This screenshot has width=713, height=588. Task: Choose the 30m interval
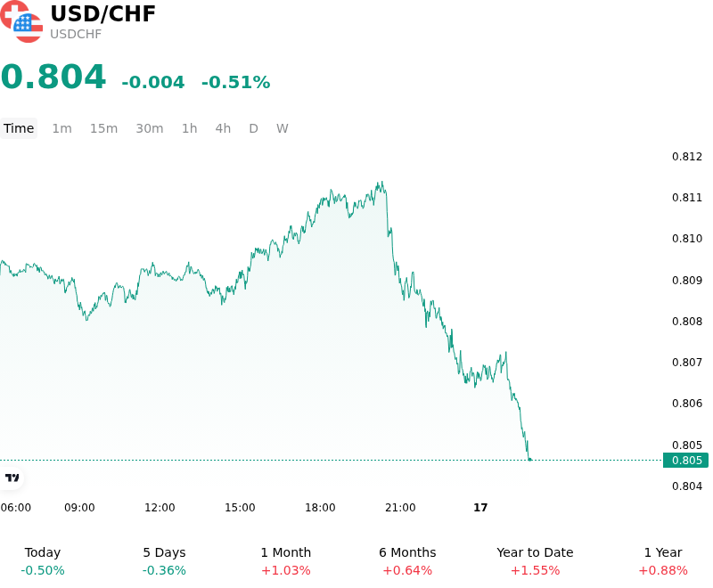click(x=150, y=128)
